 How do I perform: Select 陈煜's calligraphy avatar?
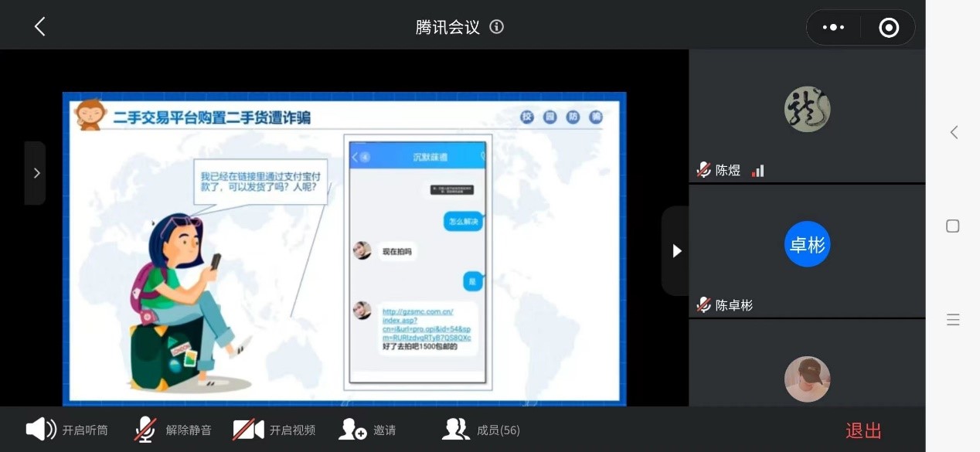tap(807, 109)
